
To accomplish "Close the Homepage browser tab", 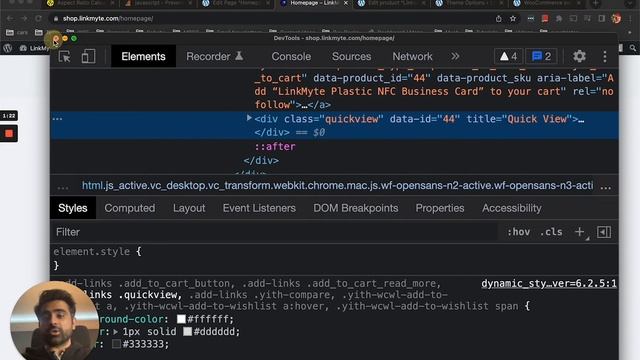I will (346, 3).
